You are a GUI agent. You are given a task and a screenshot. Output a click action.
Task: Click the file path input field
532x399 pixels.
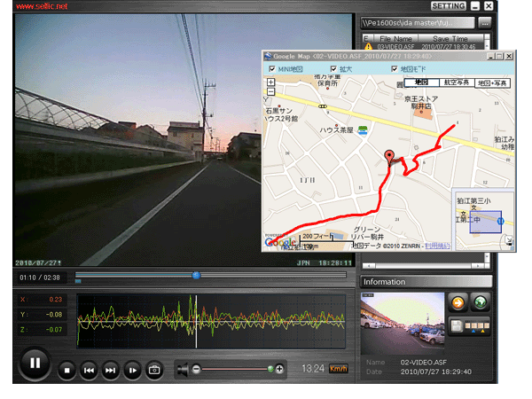pyautogui.click(x=418, y=23)
